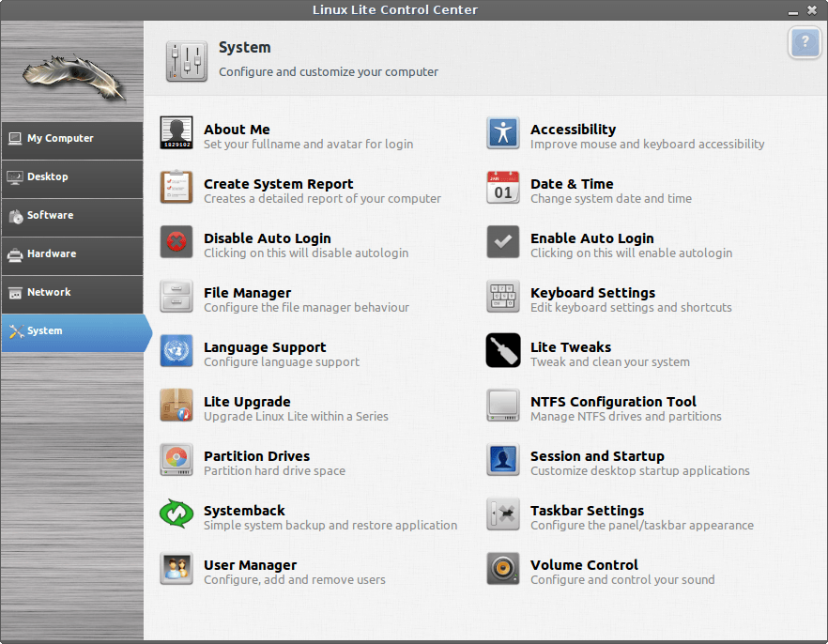This screenshot has width=828, height=644.
Task: Open the Accessibility title link
Action: click(x=573, y=130)
